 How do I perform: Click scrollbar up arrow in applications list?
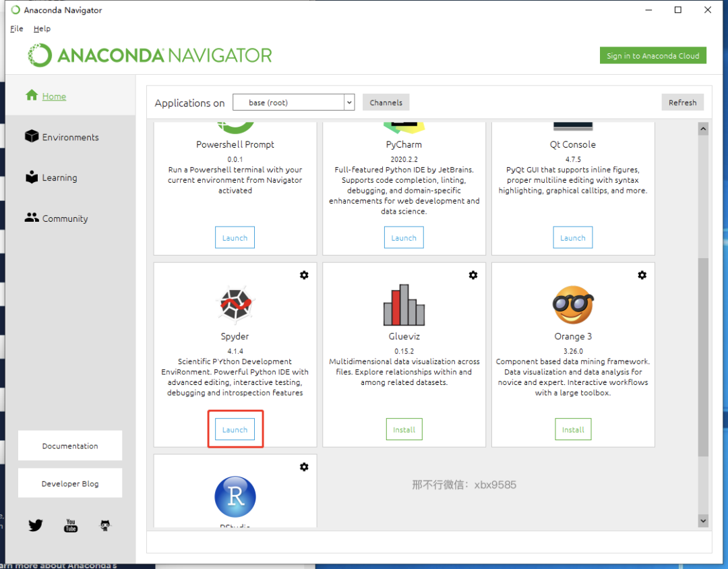(703, 129)
